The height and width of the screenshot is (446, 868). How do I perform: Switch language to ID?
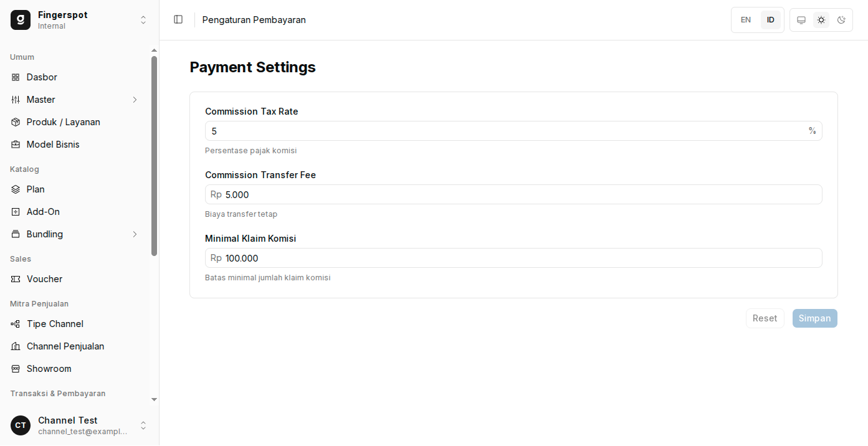click(x=771, y=20)
